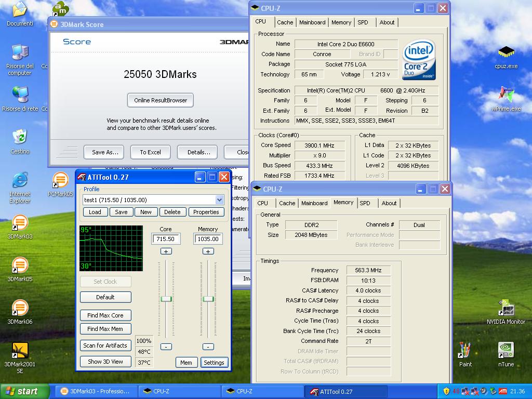Click Memory clock slider handle
The height and width of the screenshot is (399, 532).
click(208, 299)
